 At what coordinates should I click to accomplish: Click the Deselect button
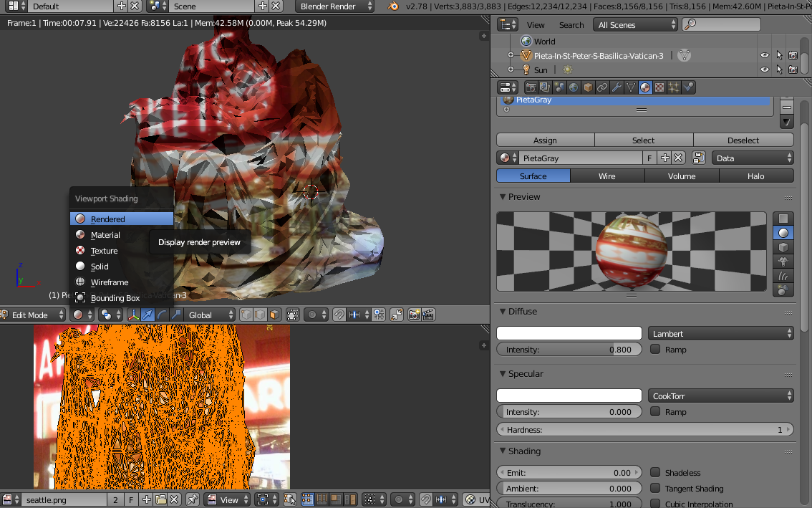pos(743,140)
